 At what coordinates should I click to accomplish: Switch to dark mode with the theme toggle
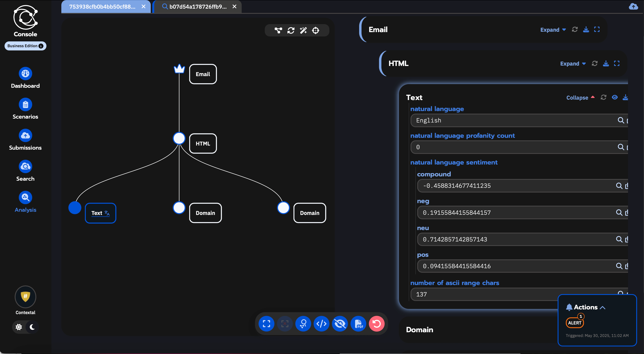32,327
